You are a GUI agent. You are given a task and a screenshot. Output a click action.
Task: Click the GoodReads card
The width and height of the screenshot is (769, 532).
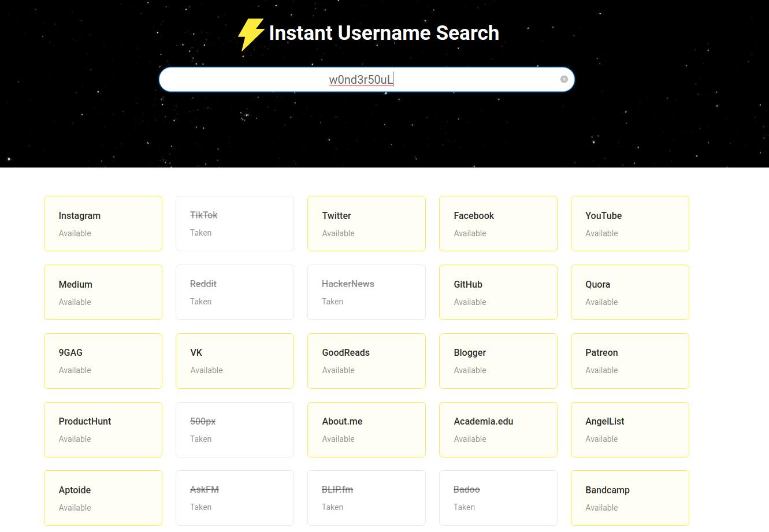[x=366, y=361]
